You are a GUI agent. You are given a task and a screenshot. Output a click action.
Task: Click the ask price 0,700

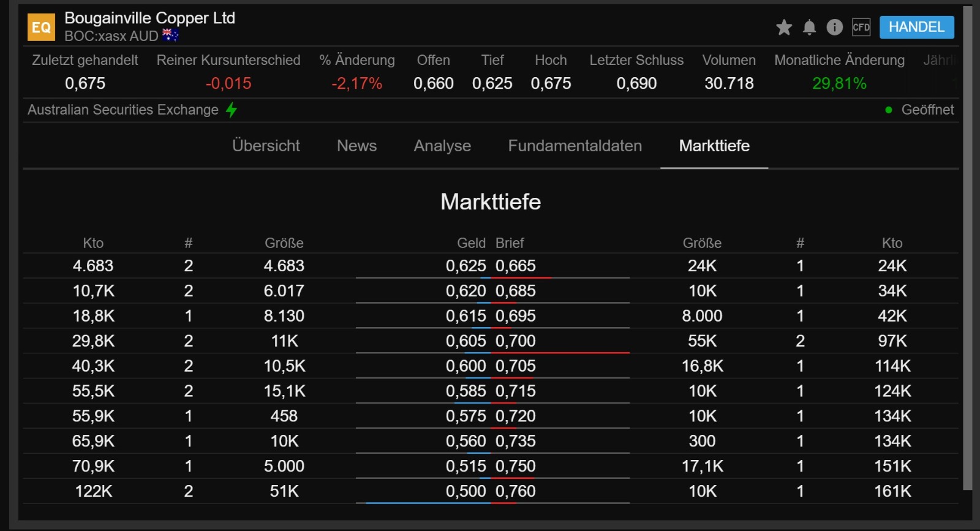[x=516, y=341]
